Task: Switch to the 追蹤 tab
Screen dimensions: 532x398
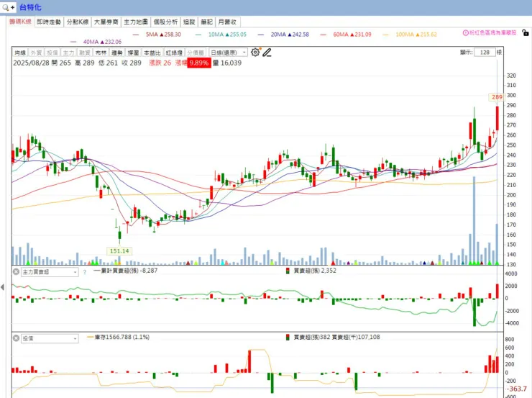Action: tap(189, 22)
